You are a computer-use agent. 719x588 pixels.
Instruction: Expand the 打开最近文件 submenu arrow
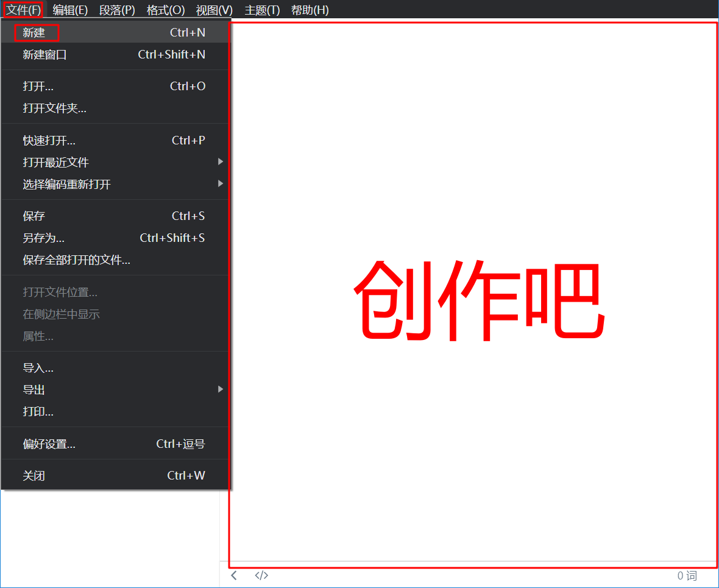[x=221, y=162]
